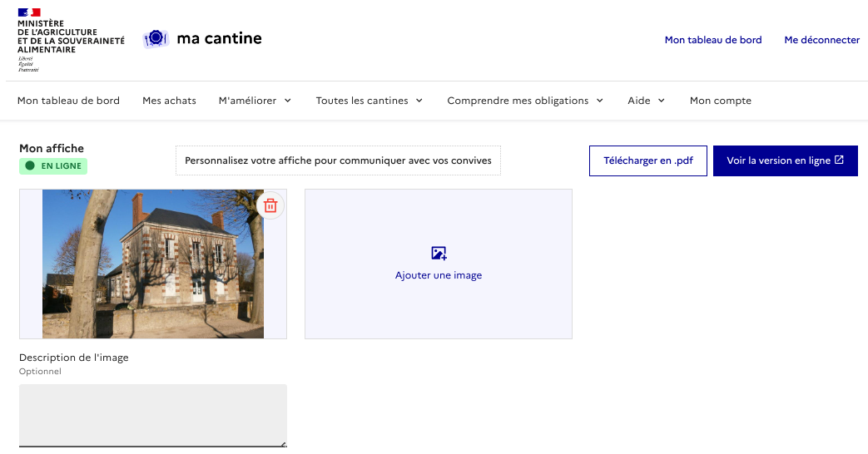Open the Aide dropdown menu
Viewport: 868px width, 454px height.
tap(647, 101)
